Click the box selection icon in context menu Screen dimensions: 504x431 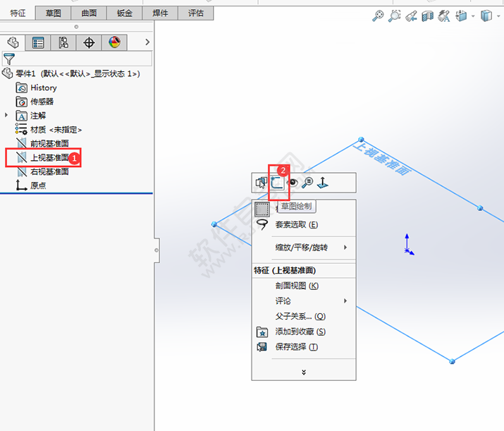pos(262,210)
